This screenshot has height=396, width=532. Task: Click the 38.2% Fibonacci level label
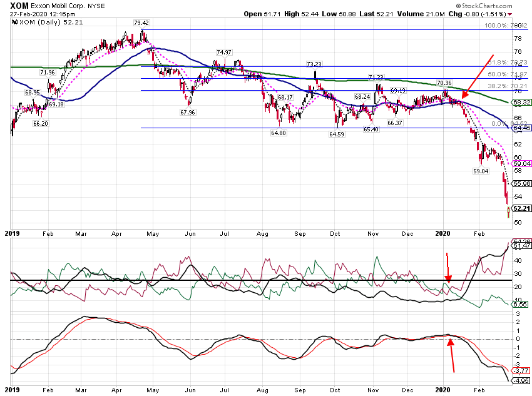coord(507,86)
